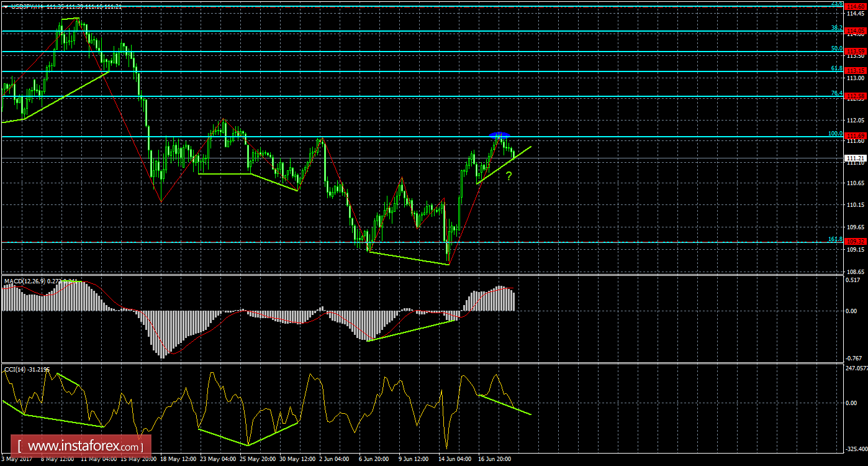Click the 113.00 price axis value

click(x=856, y=78)
